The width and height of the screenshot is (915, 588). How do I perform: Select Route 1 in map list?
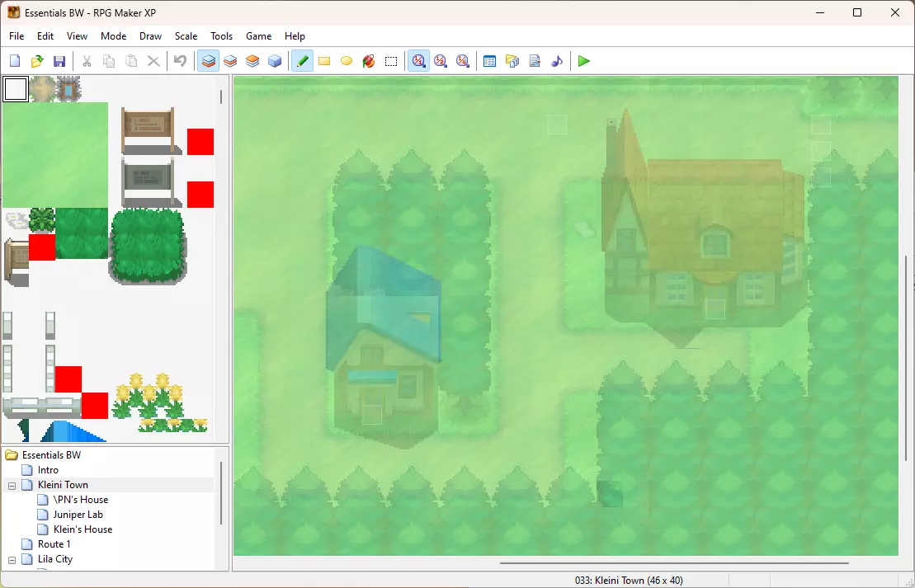coord(54,544)
